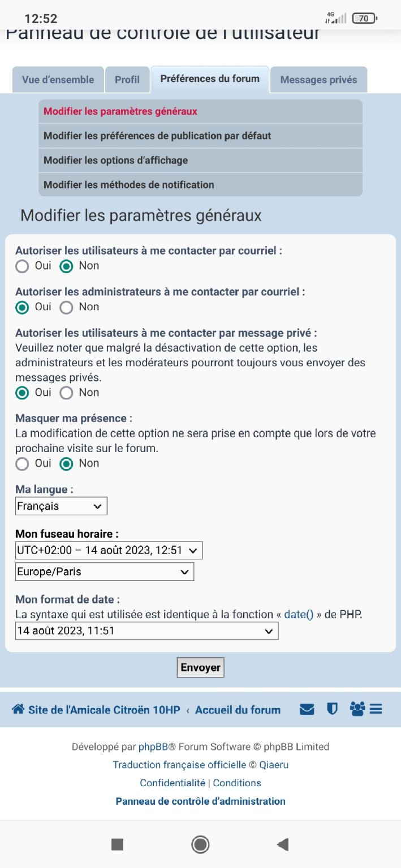Tap the Android recent apps square

click(x=118, y=844)
